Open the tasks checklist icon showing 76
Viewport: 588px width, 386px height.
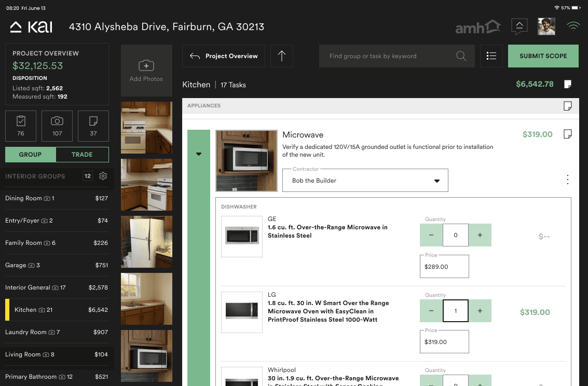pyautogui.click(x=21, y=126)
